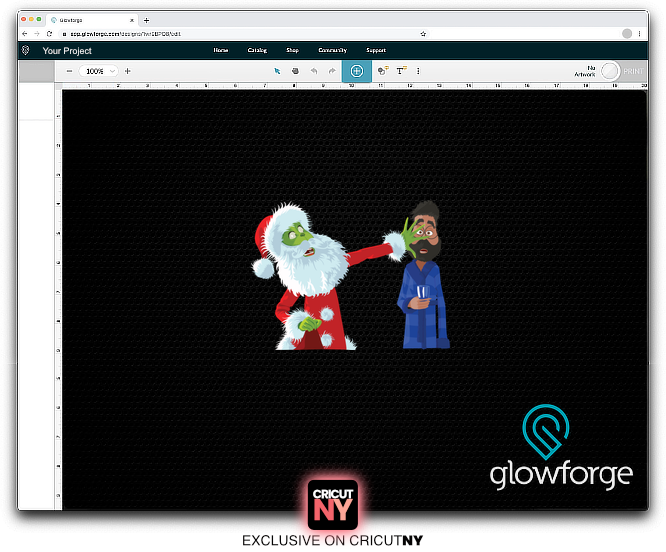Click the PRINT button
The width and height of the screenshot is (666, 552).
pyautogui.click(x=633, y=71)
